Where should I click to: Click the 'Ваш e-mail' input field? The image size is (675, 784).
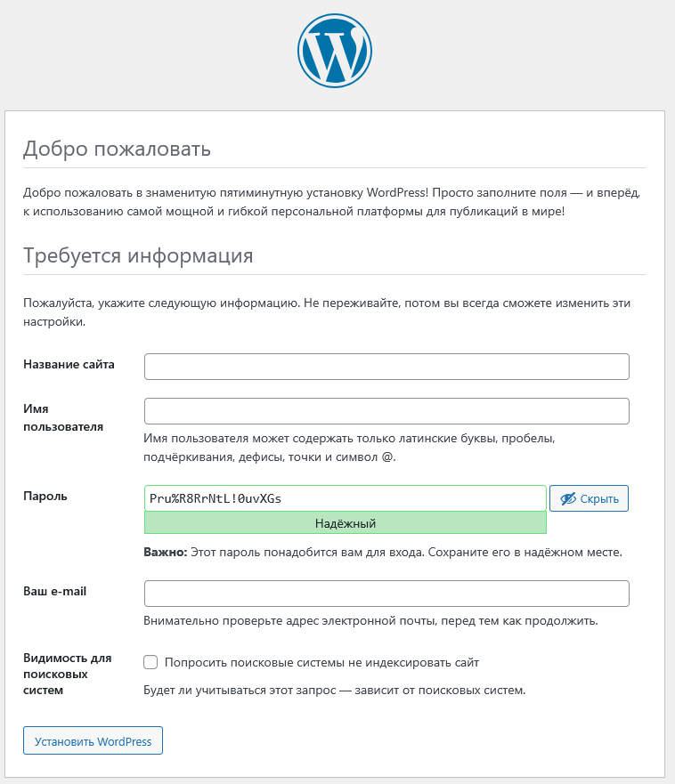click(x=386, y=594)
